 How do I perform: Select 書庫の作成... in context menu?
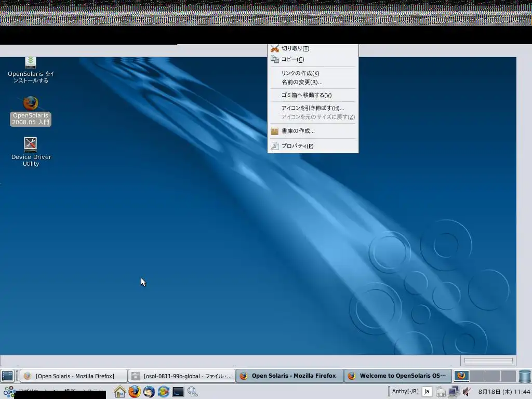coord(313,131)
